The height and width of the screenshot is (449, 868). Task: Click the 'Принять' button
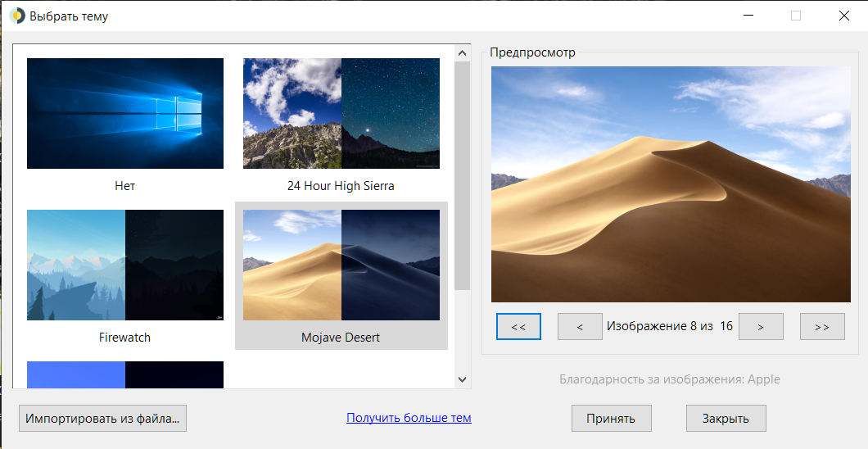click(x=611, y=418)
